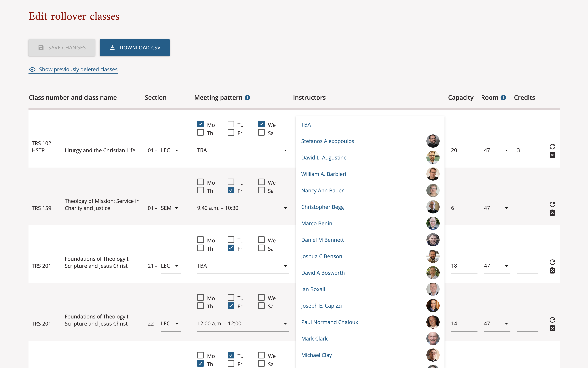The image size is (588, 368).
Task: Open 9:40 a.m. meeting time dropdown
Action: tap(243, 208)
